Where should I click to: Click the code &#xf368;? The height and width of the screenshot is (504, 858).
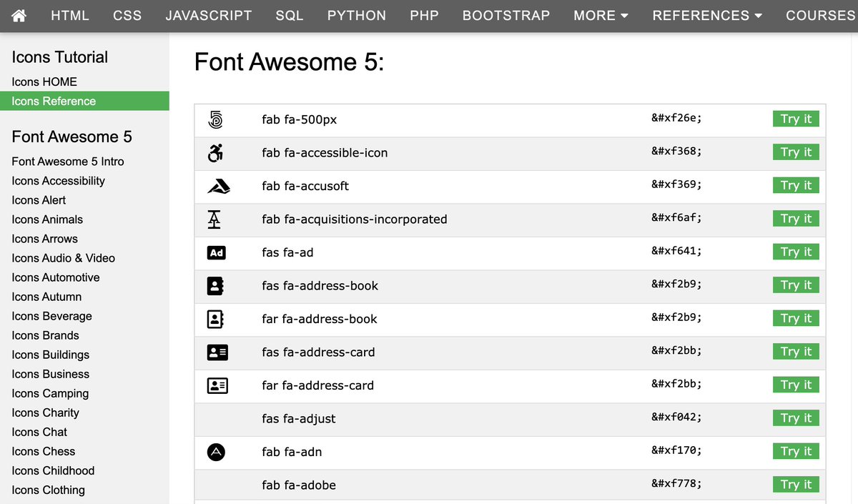click(676, 152)
